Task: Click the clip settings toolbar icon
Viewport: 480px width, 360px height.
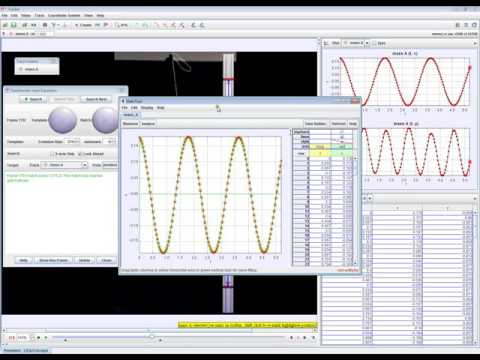Action: tap(45, 25)
